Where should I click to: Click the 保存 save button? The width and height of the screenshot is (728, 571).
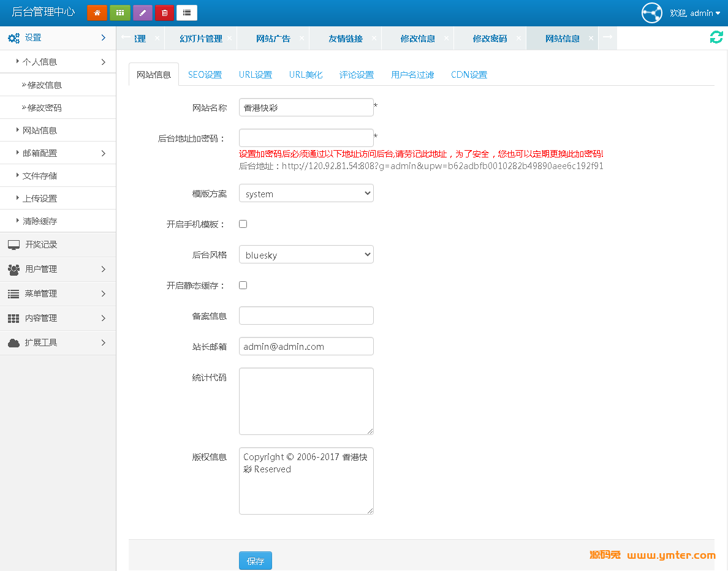(x=256, y=561)
